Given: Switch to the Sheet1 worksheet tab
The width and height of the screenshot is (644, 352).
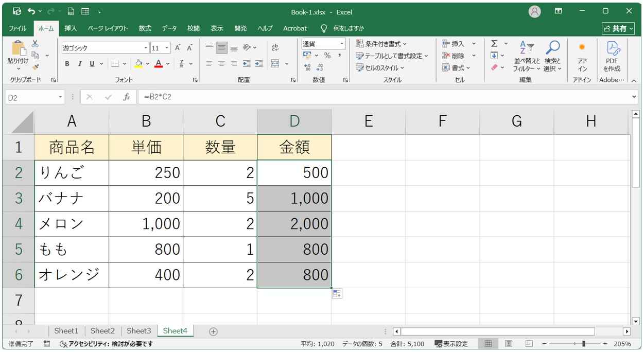Looking at the screenshot, I should [x=66, y=331].
